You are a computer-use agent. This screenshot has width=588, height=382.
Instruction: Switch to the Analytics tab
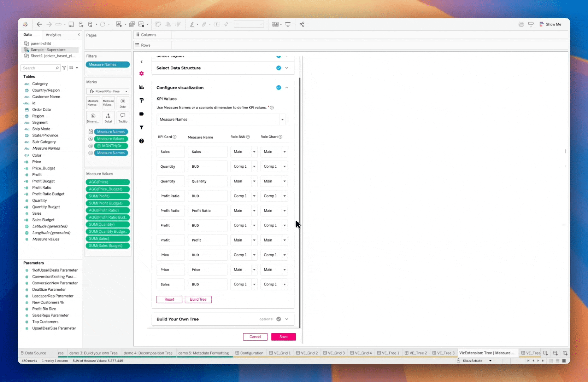(53, 35)
